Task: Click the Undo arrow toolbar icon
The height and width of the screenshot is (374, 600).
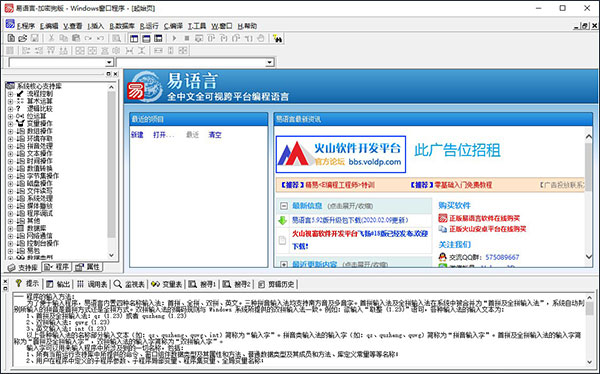Action: [x=100, y=38]
